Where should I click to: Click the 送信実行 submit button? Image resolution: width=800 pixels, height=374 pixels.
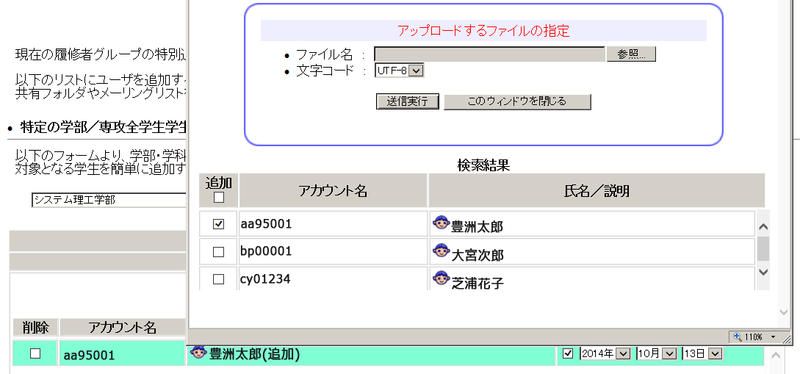click(407, 101)
